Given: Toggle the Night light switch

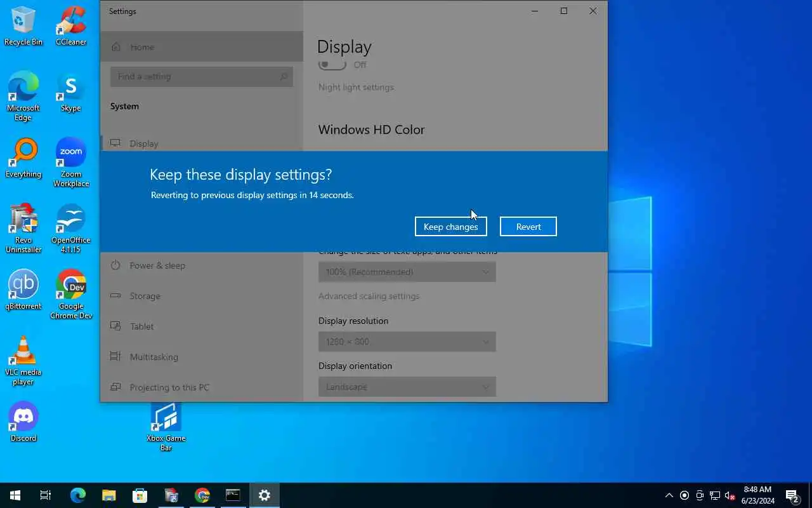Looking at the screenshot, I should (x=332, y=65).
